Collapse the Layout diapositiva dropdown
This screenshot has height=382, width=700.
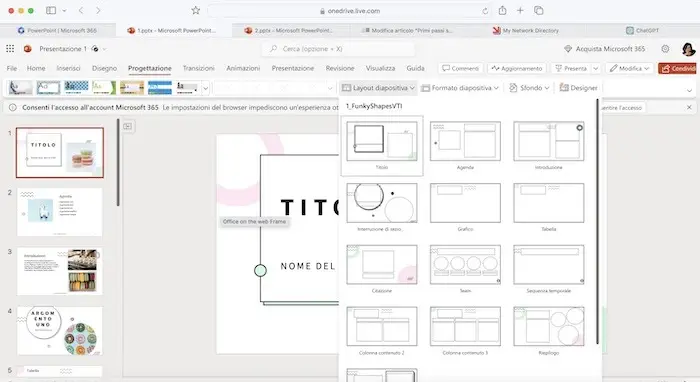tap(379, 88)
